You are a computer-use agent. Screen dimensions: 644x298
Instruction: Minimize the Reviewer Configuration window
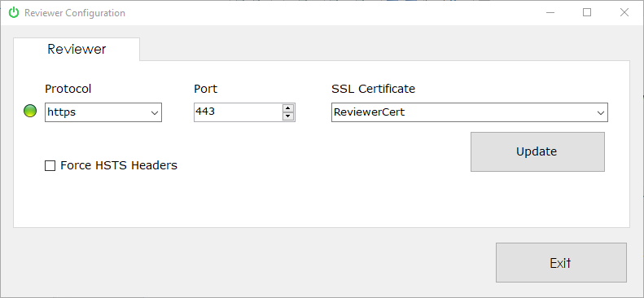coord(550,13)
